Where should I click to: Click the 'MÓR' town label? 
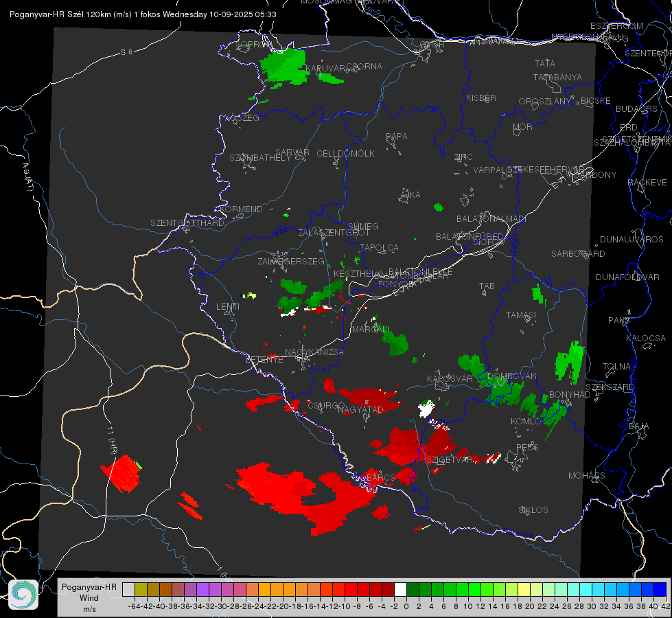[523, 127]
